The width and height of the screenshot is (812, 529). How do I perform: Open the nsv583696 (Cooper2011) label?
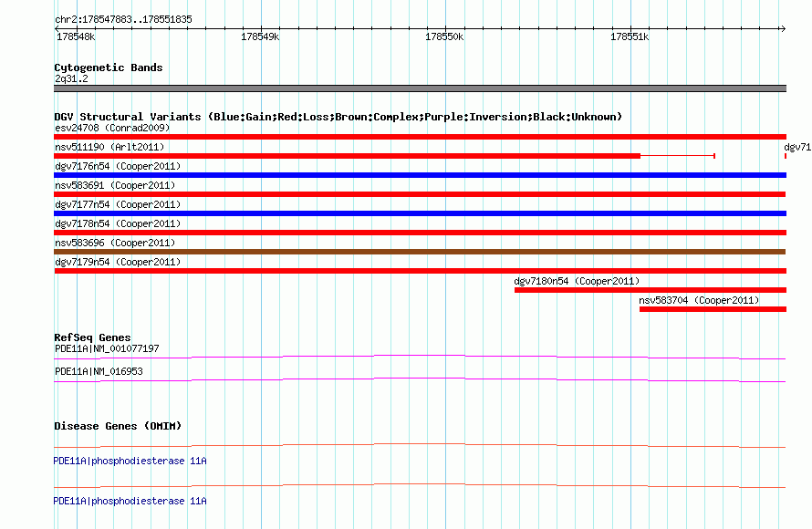pyautogui.click(x=115, y=243)
